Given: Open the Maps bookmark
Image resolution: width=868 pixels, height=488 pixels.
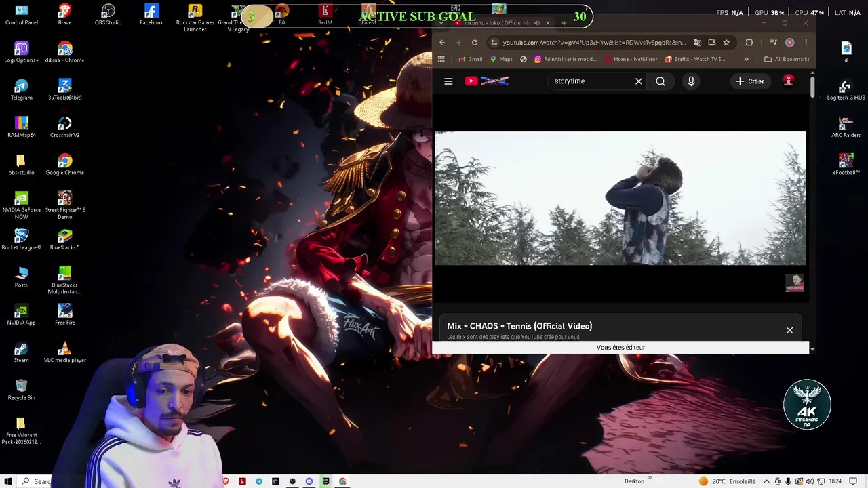Looking at the screenshot, I should [x=501, y=59].
